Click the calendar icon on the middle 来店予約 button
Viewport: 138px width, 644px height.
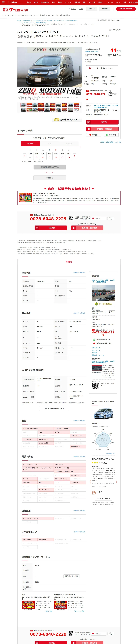click(x=37, y=228)
